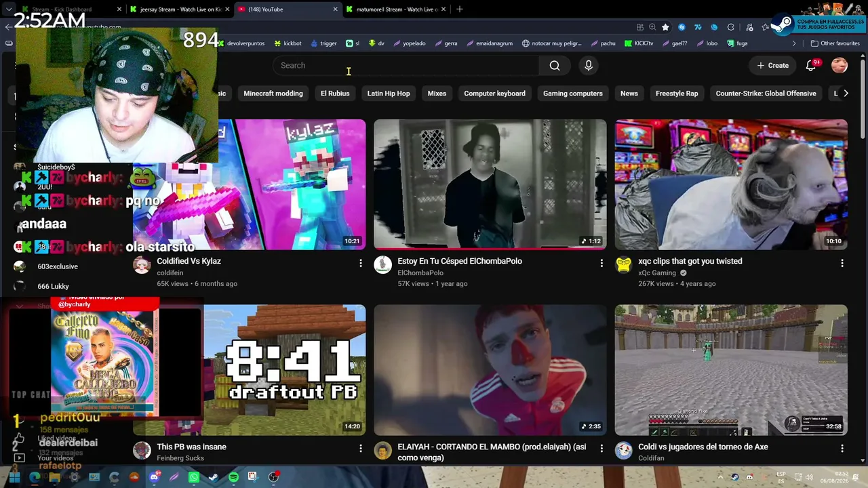Switch to the matumorell Stream browser tab
This screenshot has height=488, width=868.
coord(397,9)
